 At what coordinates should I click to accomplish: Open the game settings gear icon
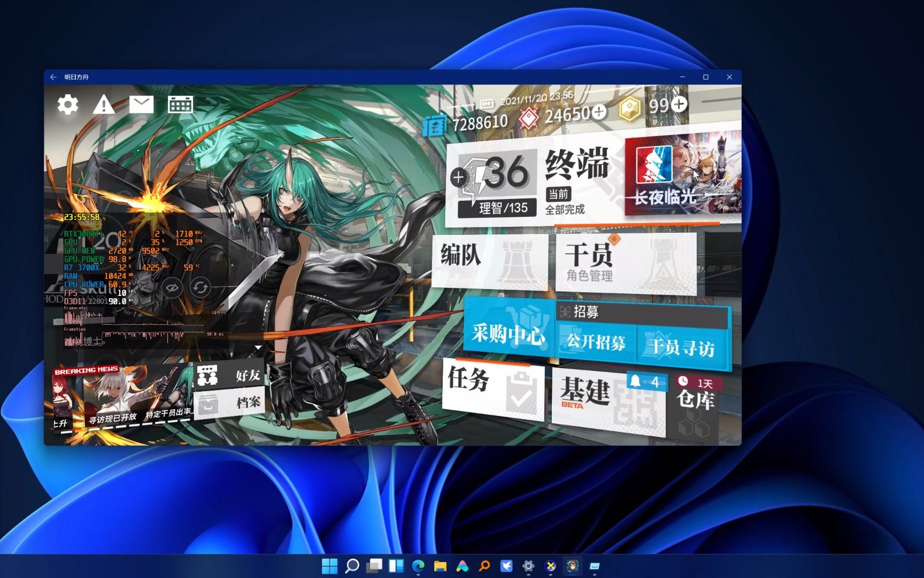click(x=68, y=104)
